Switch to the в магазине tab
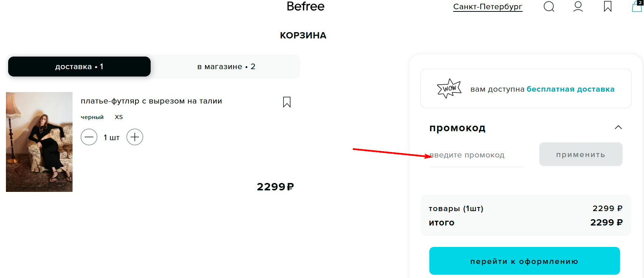644x278 pixels. [225, 67]
